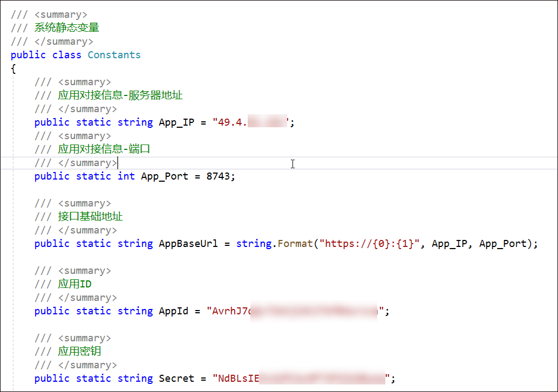Click the 系统静态变量 comment text
The height and width of the screenshot is (392, 558).
(x=67, y=28)
